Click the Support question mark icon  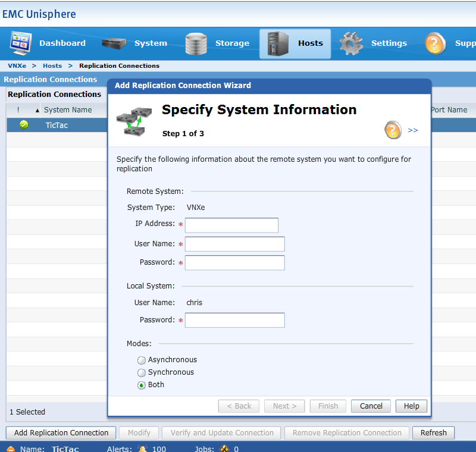[x=436, y=43]
